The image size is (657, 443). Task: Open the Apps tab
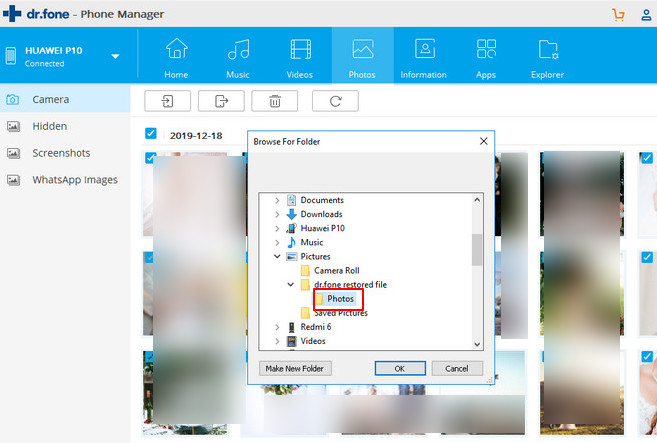coord(486,57)
